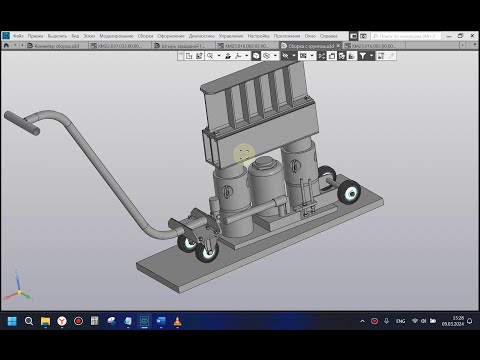Click the round icon right of the cube
Viewport: 480px width, 360px height.
coord(266,56)
